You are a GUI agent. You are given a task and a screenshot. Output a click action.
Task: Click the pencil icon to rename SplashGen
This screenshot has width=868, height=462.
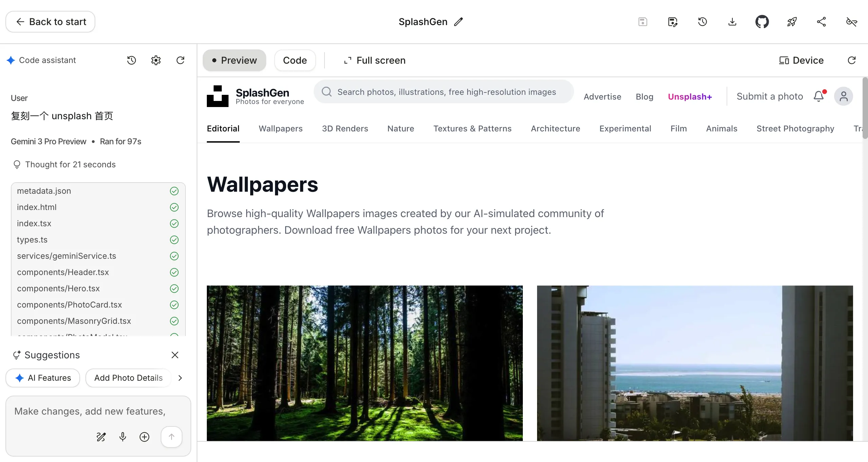pyautogui.click(x=458, y=22)
